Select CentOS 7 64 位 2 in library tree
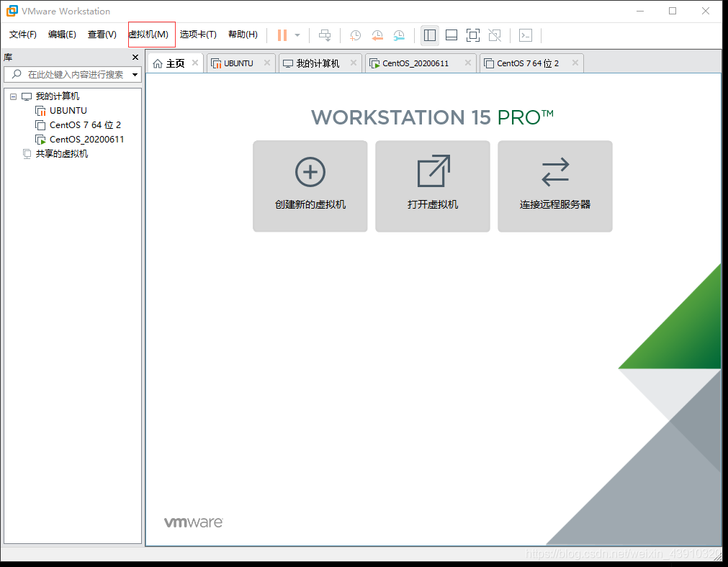728x567 pixels. point(86,125)
